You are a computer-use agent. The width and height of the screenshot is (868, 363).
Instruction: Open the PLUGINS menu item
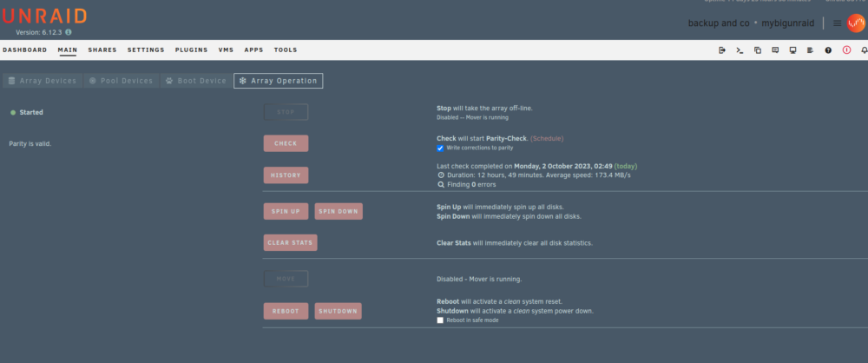(192, 49)
